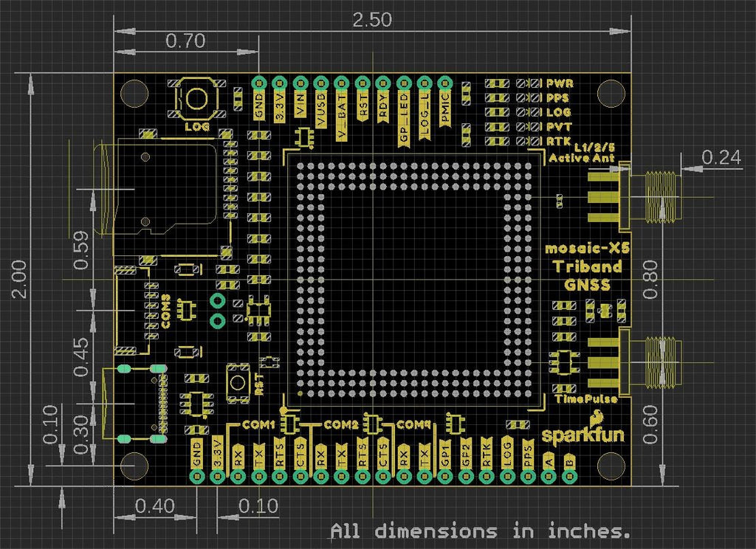Select the USB-C connector footprint

(134, 404)
